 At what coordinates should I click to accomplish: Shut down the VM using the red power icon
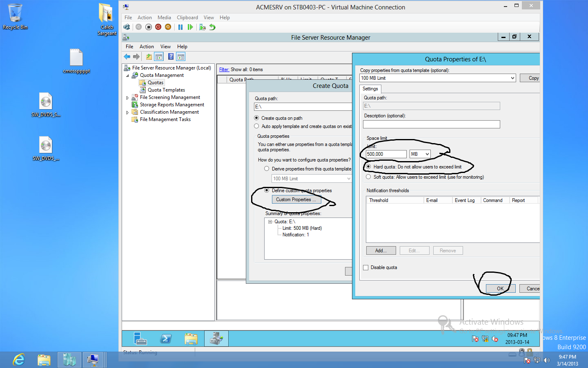[x=158, y=27]
